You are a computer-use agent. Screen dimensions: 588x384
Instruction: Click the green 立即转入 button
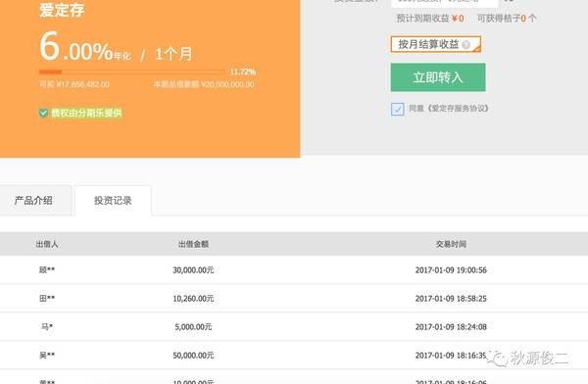click(438, 77)
